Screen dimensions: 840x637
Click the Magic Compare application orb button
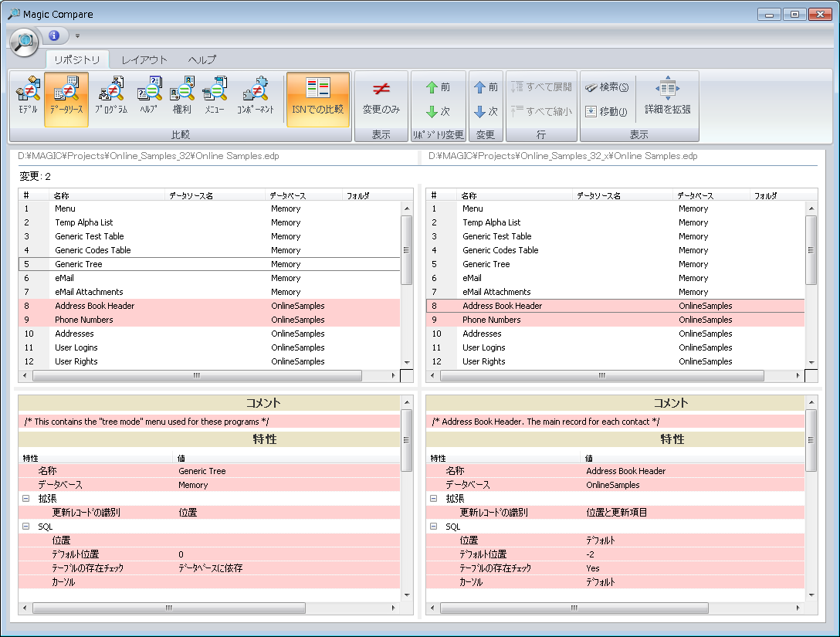[x=24, y=42]
